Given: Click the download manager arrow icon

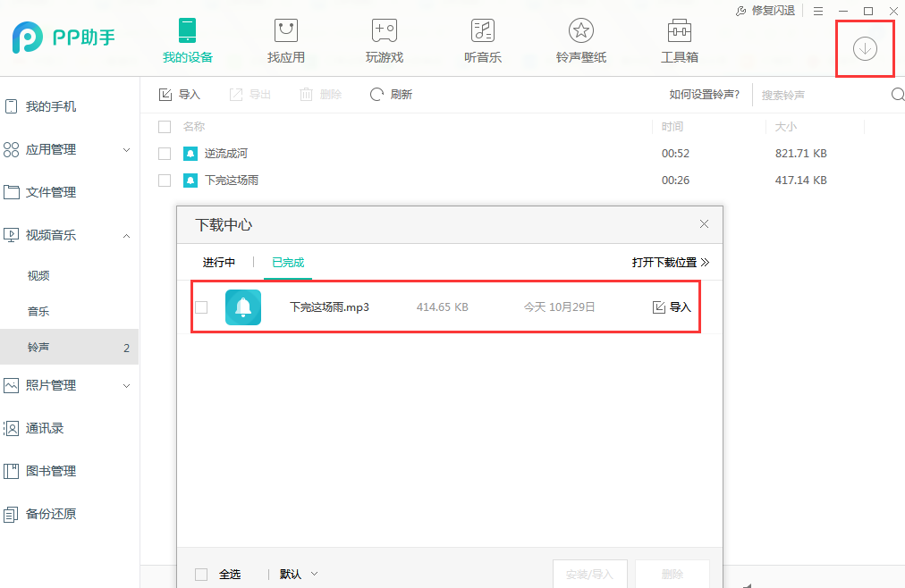Looking at the screenshot, I should tap(864, 49).
